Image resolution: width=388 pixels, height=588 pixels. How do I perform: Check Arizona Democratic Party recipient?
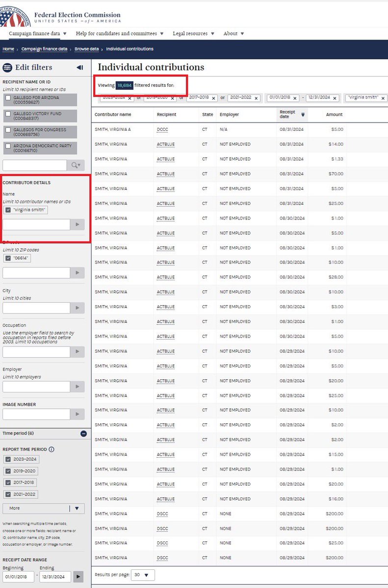(8, 146)
